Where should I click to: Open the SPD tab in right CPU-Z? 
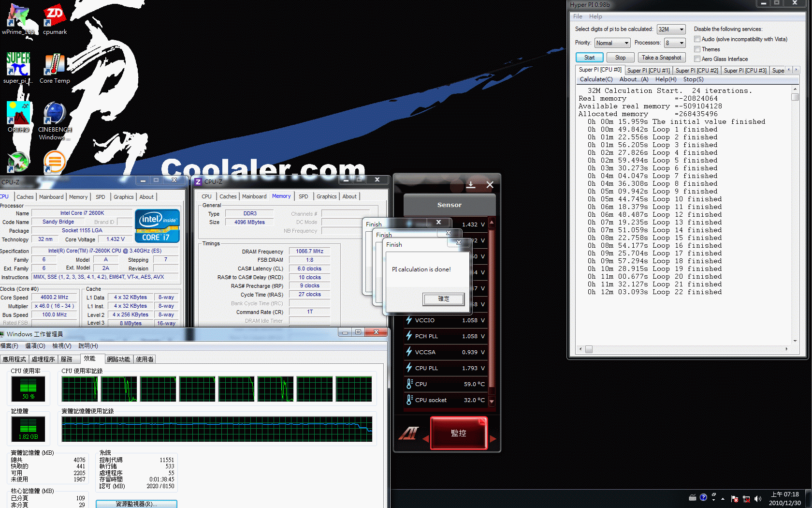(303, 196)
